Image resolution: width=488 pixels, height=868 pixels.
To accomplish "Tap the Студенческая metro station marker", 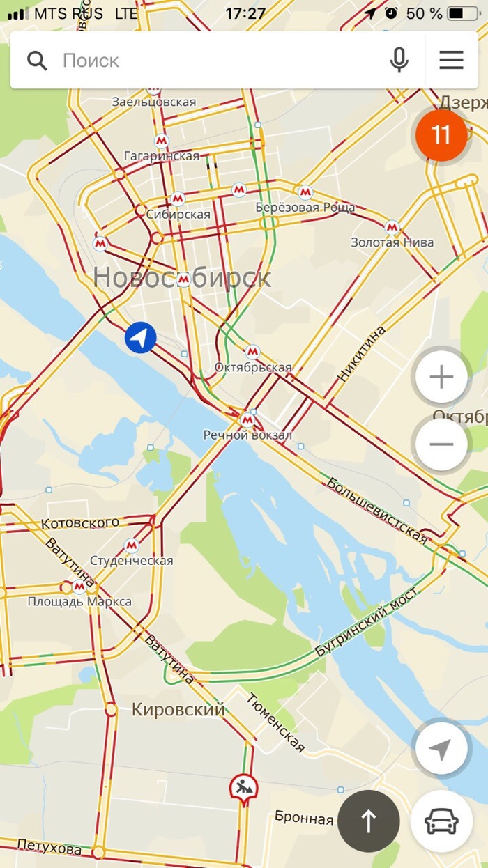I will [x=131, y=545].
